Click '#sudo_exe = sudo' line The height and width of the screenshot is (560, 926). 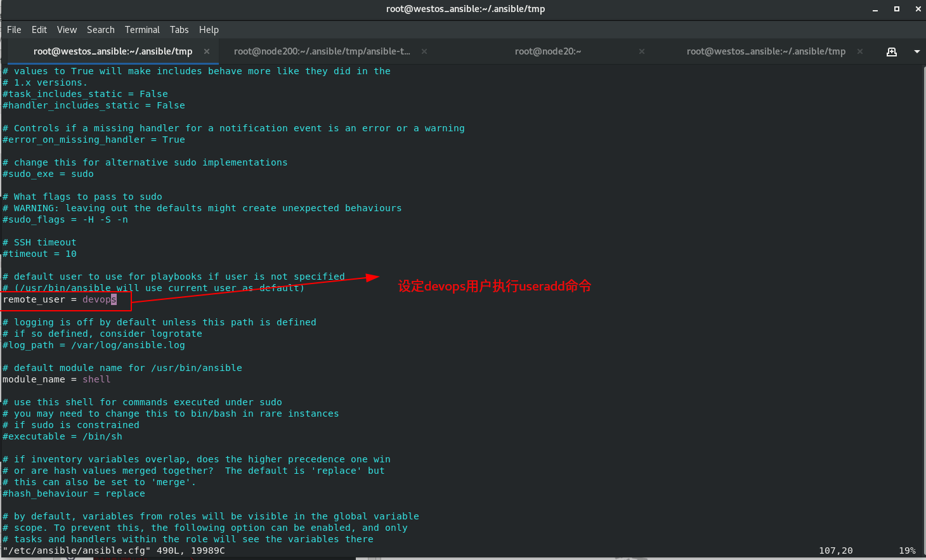(x=48, y=174)
